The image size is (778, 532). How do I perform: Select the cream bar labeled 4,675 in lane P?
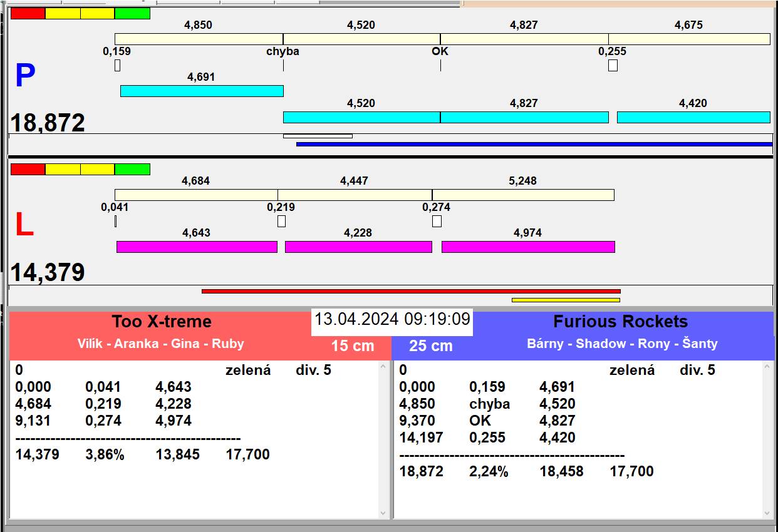coord(689,39)
